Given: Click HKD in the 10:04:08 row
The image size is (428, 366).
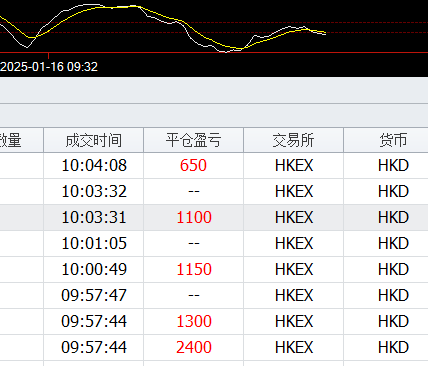Looking at the screenshot, I should pos(393,165).
